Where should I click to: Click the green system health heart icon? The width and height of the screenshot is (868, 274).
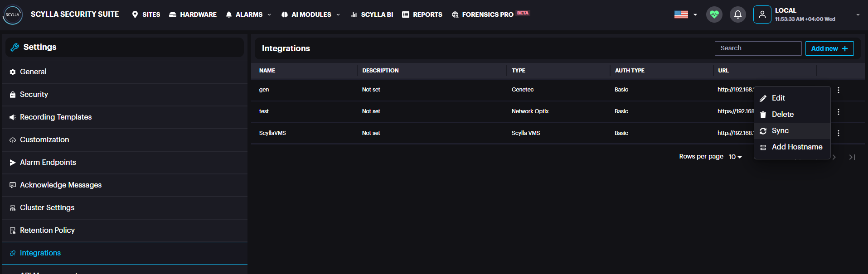click(714, 14)
